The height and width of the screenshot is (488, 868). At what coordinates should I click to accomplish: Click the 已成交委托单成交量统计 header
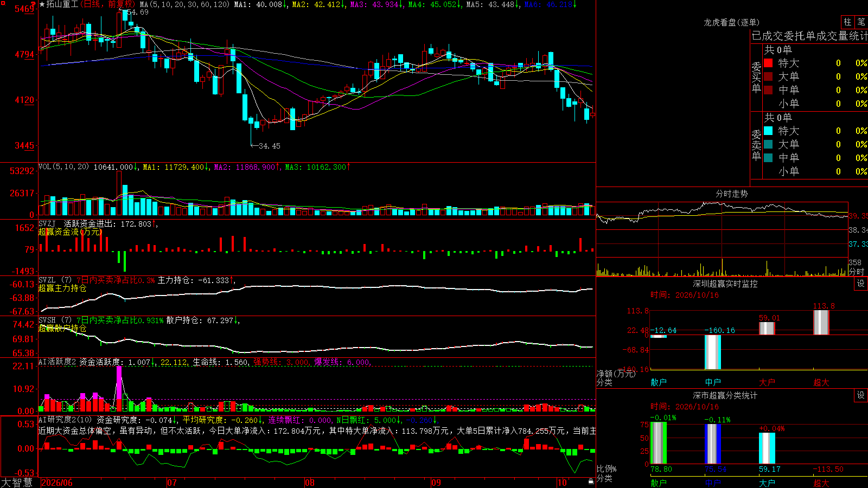(809, 36)
